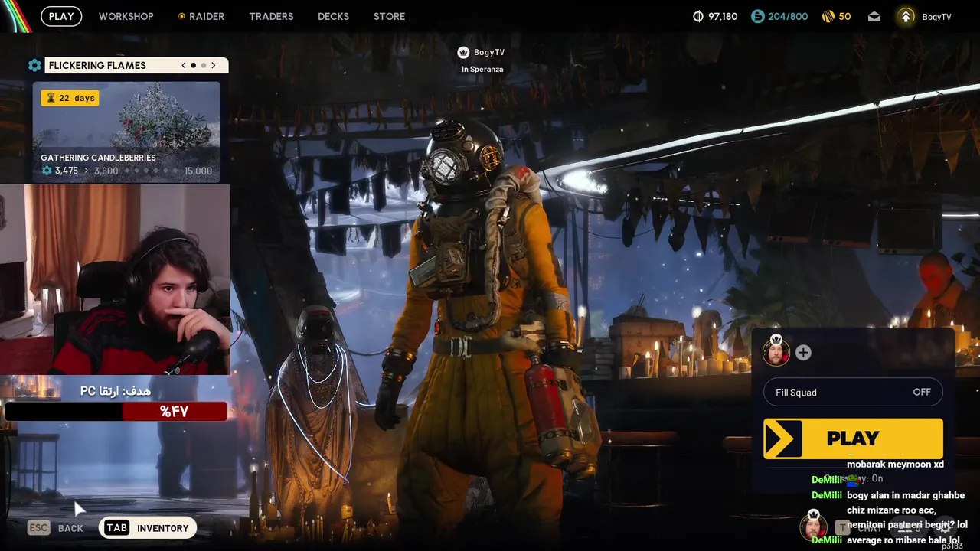Toggle Fill Squad OFF switch
Viewport: 980px width, 551px height.
coord(853,392)
